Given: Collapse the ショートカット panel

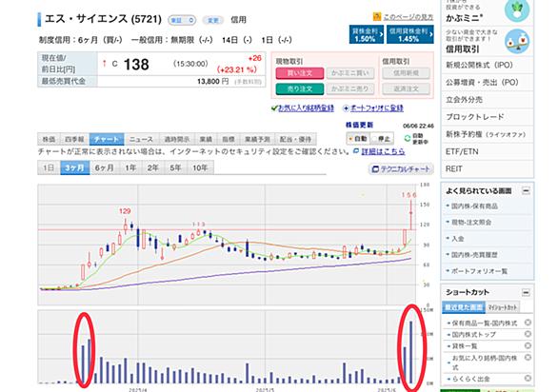Looking at the screenshot, I should coord(526,293).
